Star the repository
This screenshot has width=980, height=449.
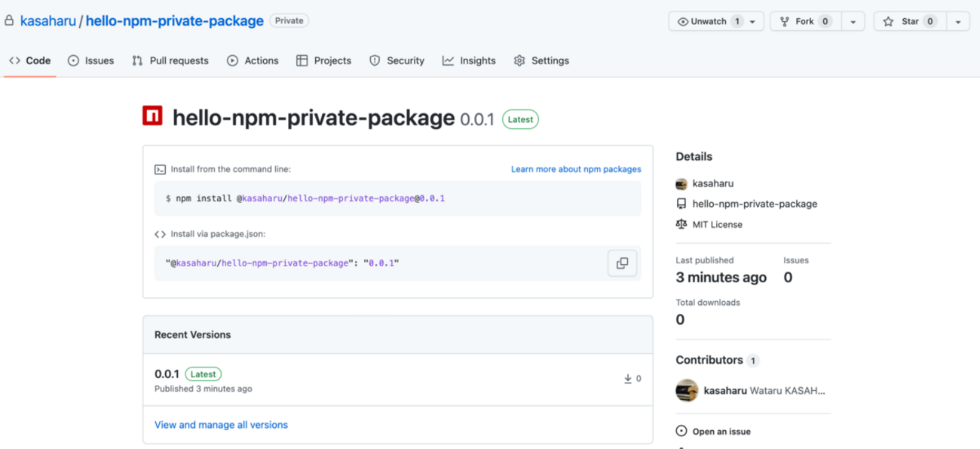pyautogui.click(x=910, y=22)
